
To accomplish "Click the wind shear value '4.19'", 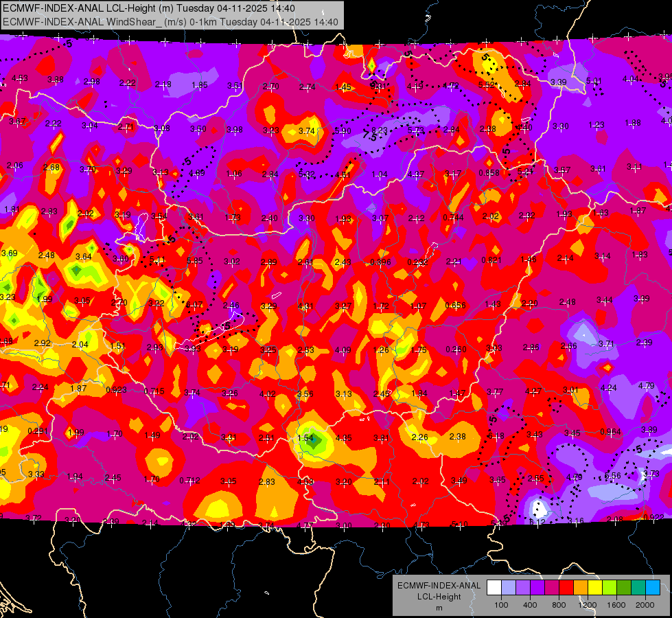I will [x=415, y=87].
